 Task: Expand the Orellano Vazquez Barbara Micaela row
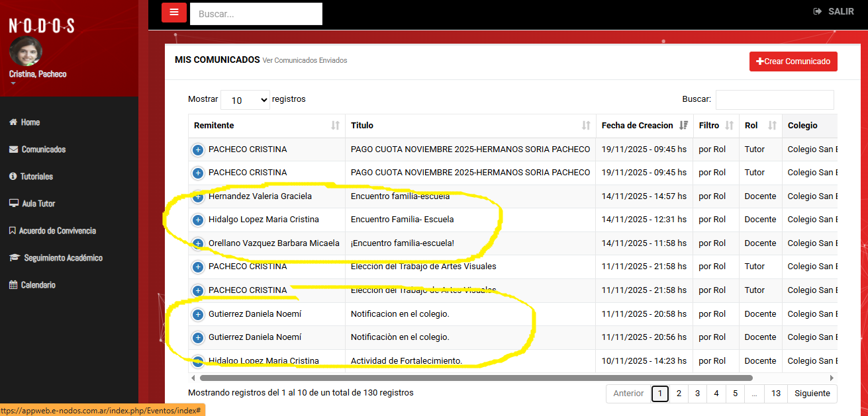197,243
